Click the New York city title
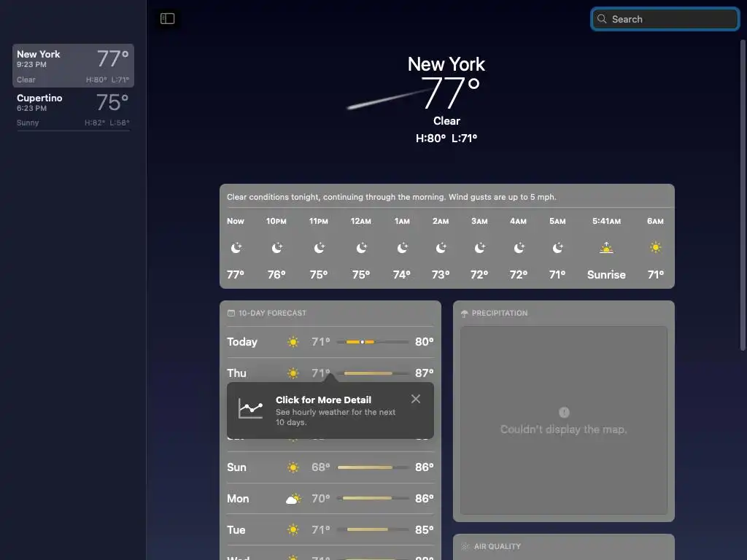Screen dimensions: 747x560 point(446,64)
